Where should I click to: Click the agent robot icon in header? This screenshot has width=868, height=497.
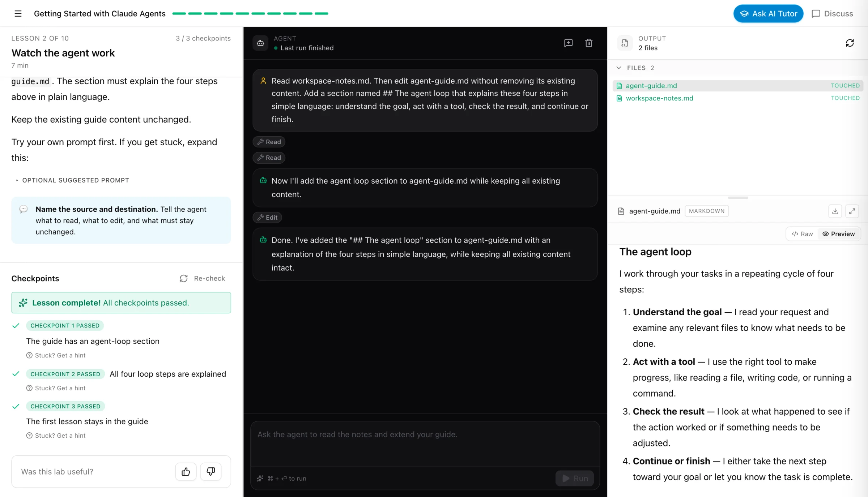click(260, 43)
